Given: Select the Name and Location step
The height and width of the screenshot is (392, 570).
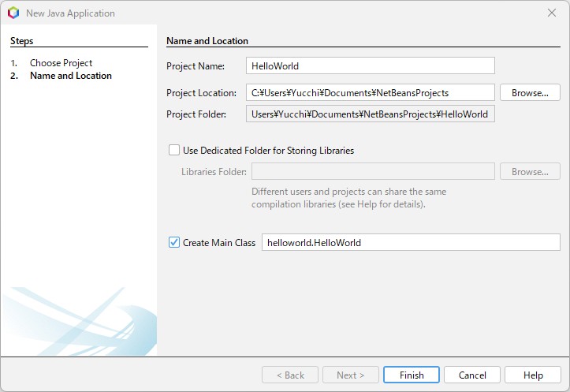Looking at the screenshot, I should (x=70, y=76).
